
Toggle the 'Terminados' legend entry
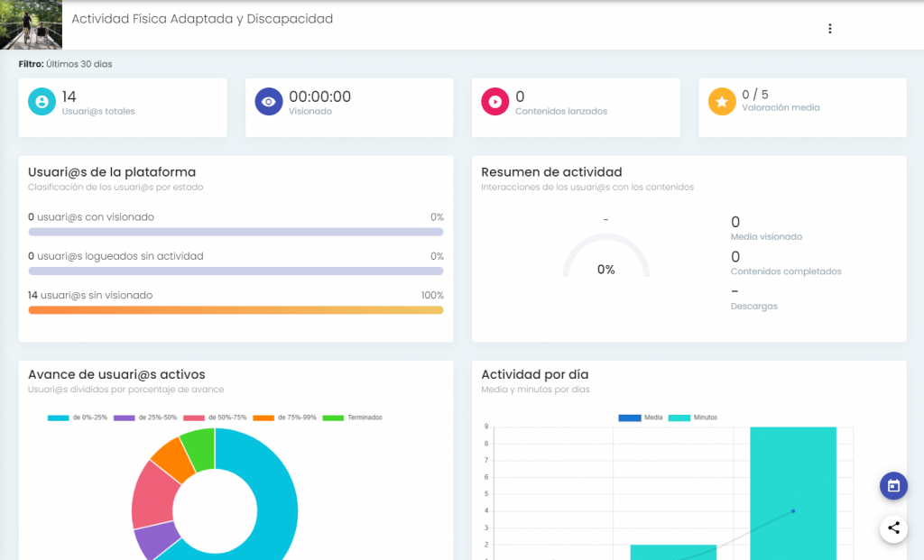(x=353, y=418)
